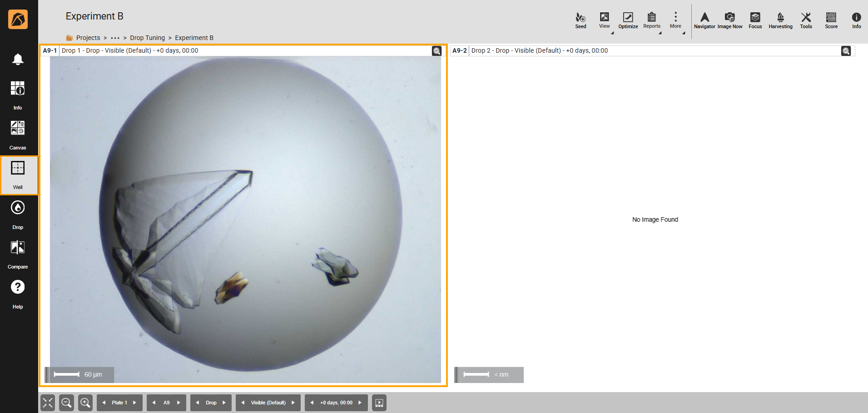
Task: Expand the Reports dropdown
Action: pos(652,20)
